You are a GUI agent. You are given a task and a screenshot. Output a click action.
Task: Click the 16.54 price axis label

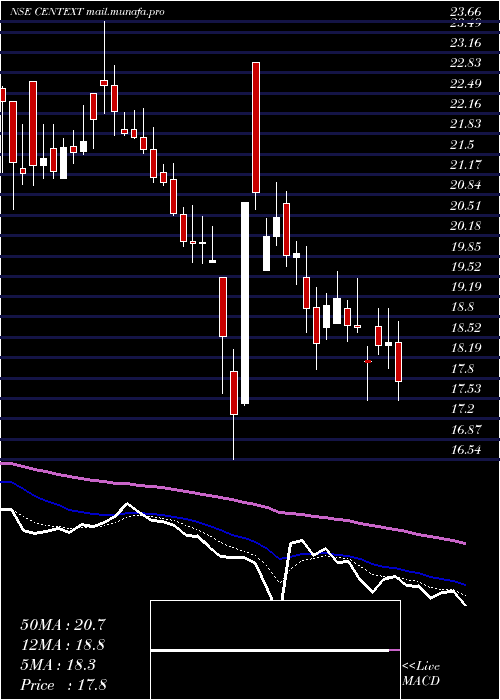(x=466, y=449)
